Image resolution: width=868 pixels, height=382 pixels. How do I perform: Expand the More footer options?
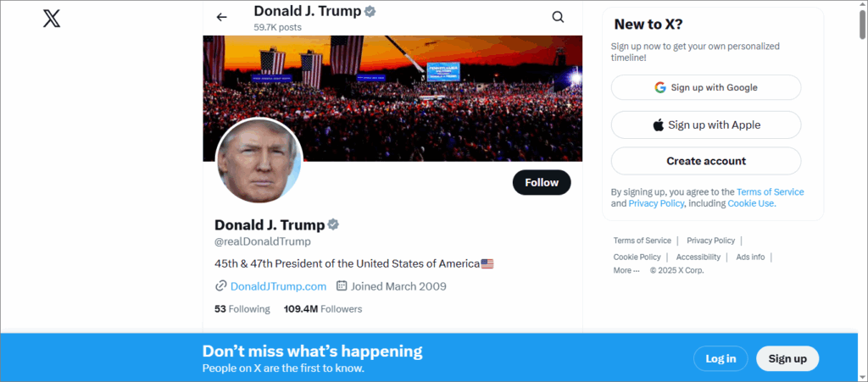[x=626, y=270]
